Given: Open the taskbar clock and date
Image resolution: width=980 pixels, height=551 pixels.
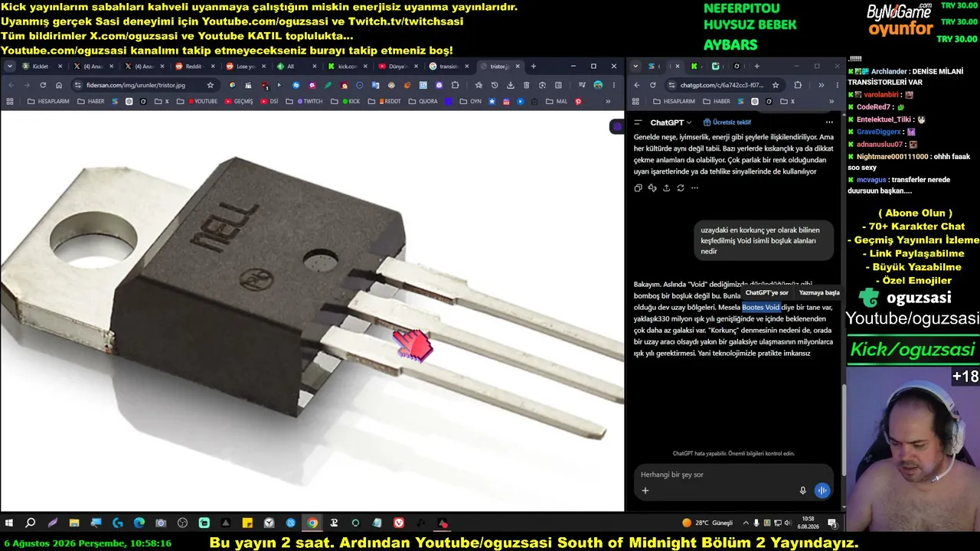Looking at the screenshot, I should tap(808, 523).
